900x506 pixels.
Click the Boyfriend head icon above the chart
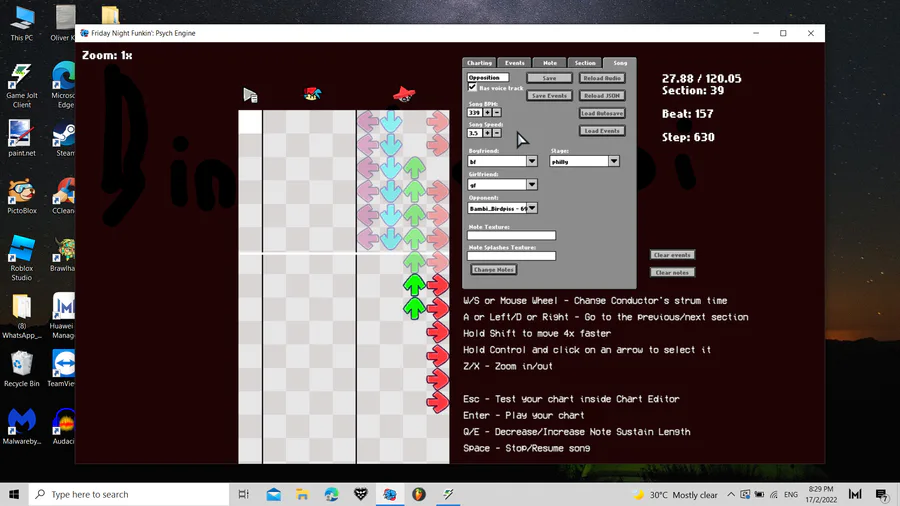312,94
